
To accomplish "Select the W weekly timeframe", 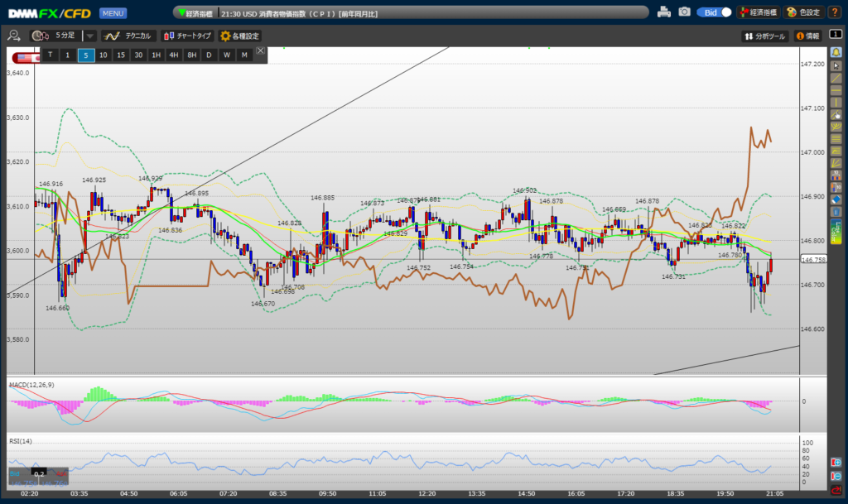I will [x=226, y=55].
